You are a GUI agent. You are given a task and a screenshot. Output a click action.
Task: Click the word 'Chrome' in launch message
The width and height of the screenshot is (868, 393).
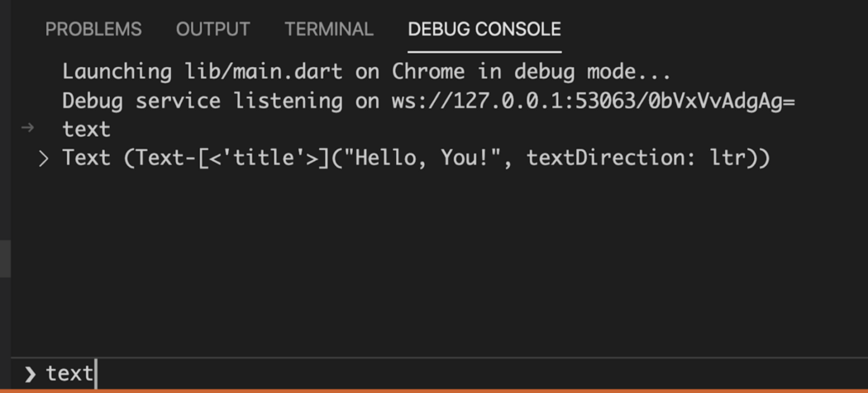pos(428,72)
